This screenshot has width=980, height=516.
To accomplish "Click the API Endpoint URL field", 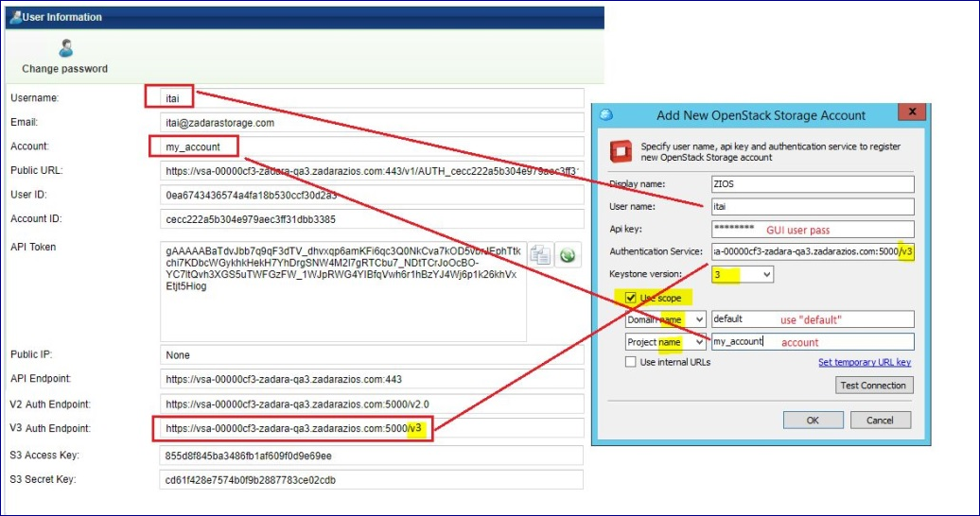I will click(x=372, y=379).
